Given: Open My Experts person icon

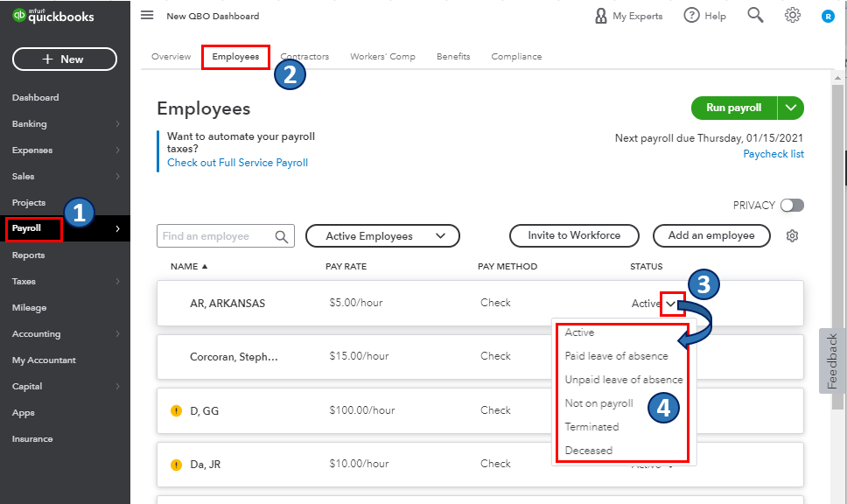Looking at the screenshot, I should pos(601,16).
